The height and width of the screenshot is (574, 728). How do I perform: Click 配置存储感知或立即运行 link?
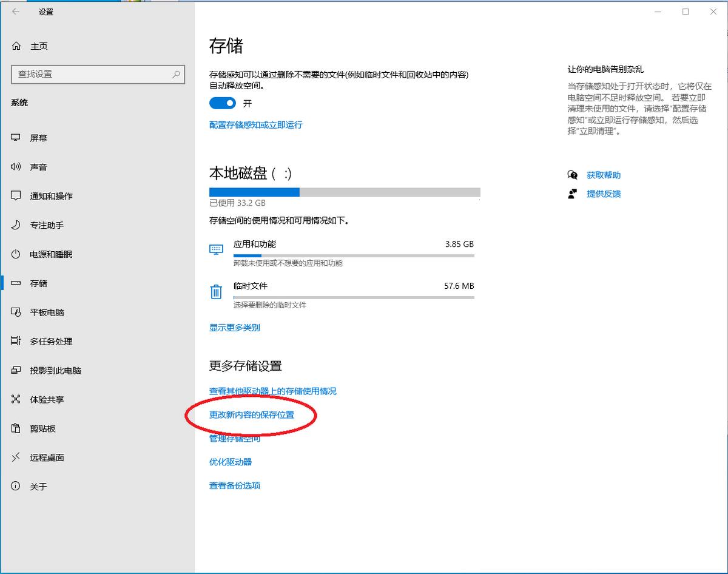coord(255,124)
